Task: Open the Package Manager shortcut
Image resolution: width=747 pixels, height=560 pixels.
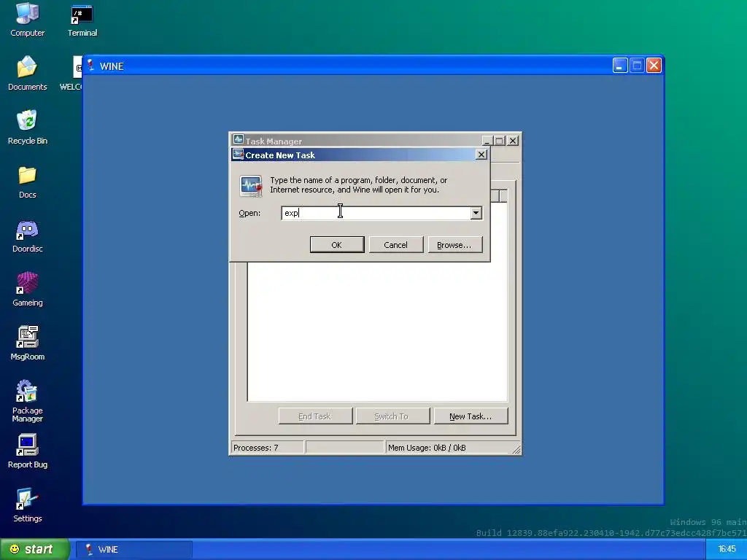Action: (27, 401)
